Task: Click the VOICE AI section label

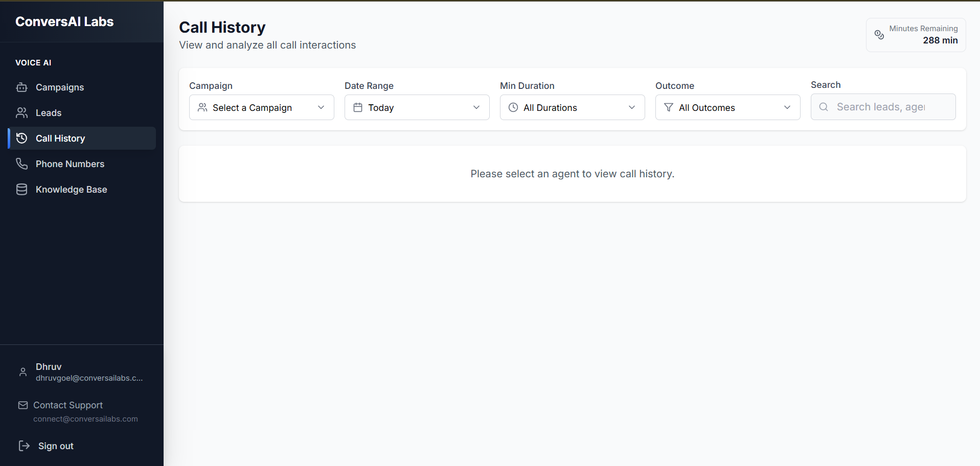Action: point(33,62)
